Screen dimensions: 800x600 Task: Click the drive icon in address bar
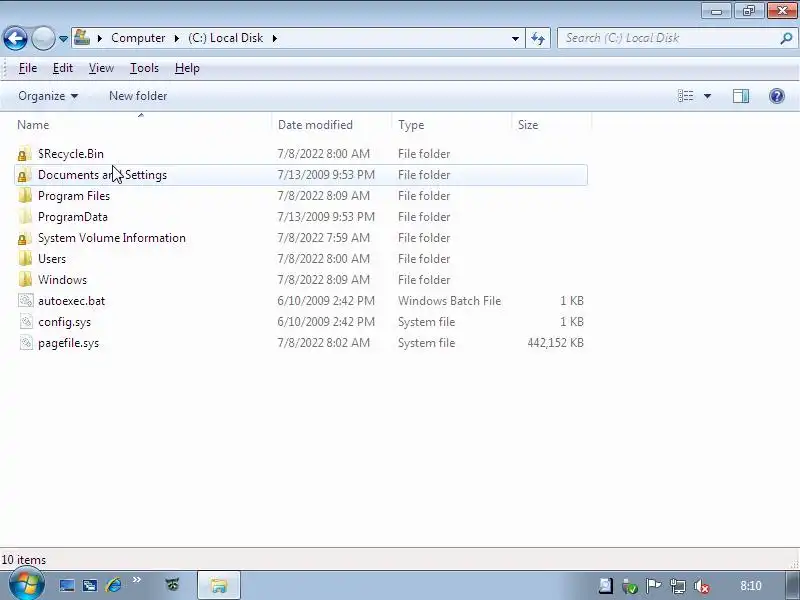pyautogui.click(x=82, y=38)
